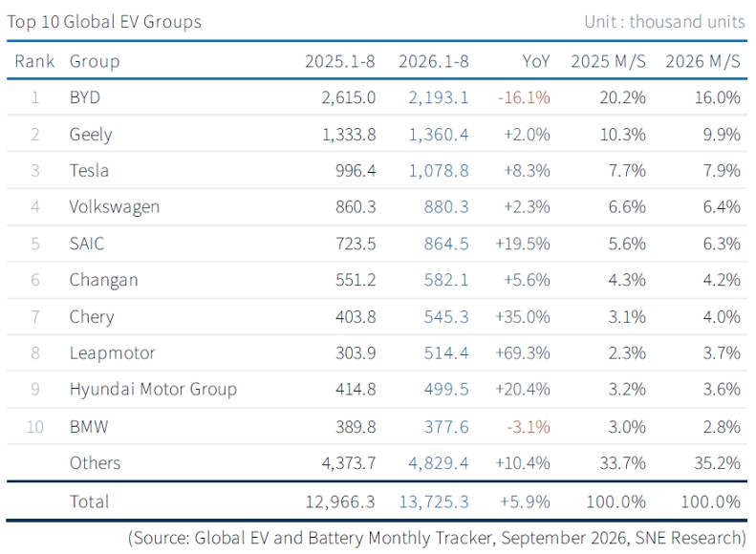Click the 'Leapmotor' group name
Screen dimensions: 756x554
(113, 353)
